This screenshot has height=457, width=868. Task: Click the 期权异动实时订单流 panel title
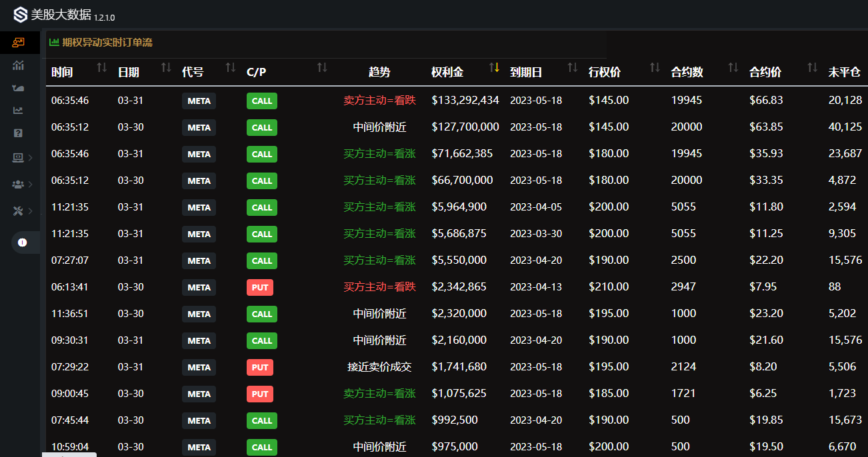coord(107,43)
